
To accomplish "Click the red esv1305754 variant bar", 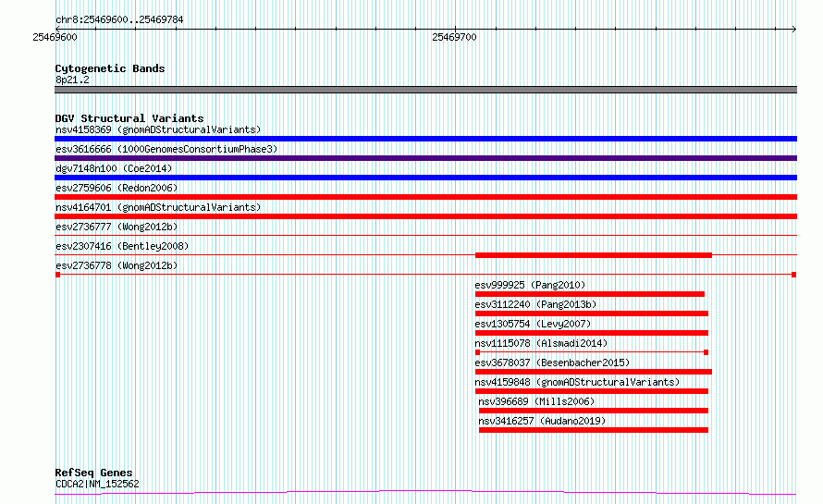I will tap(592, 333).
